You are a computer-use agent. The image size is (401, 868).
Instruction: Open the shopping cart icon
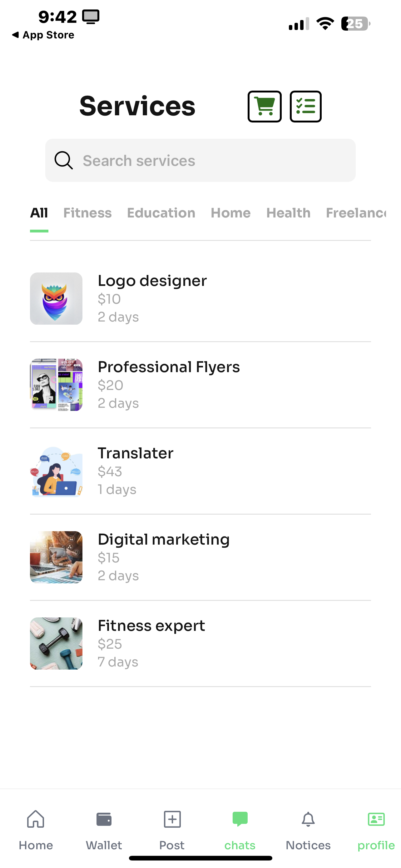click(x=264, y=107)
